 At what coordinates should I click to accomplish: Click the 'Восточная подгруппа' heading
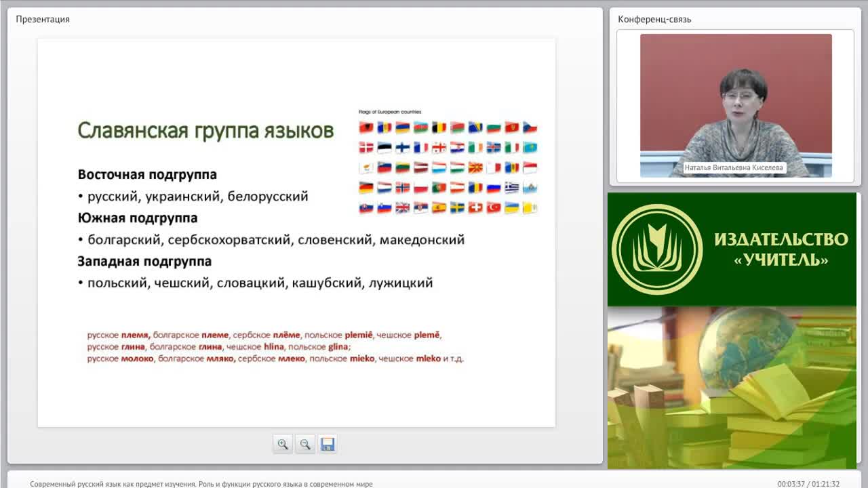147,174
